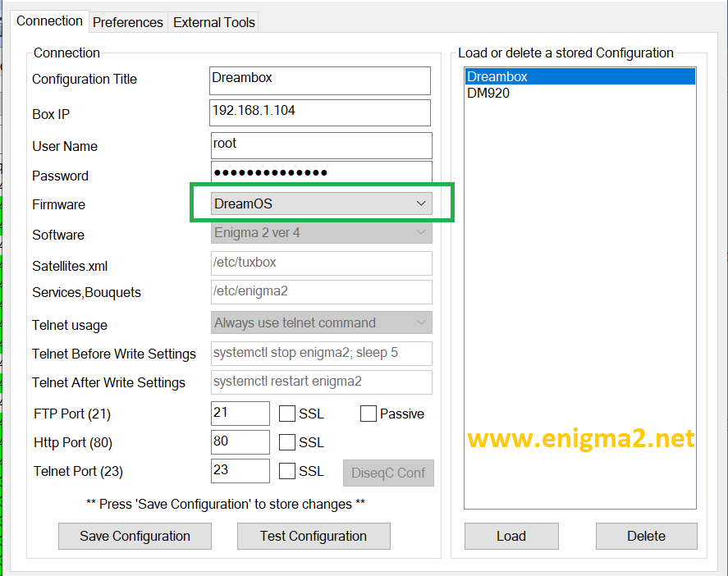
Task: Click the Services,Bouquets path field
Action: click(321, 292)
